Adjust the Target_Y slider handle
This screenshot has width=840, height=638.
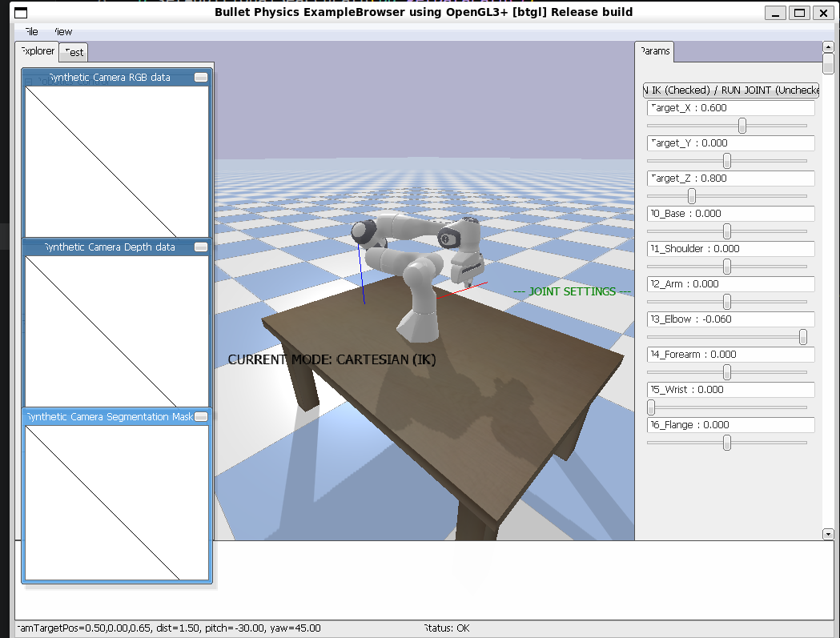point(727,161)
